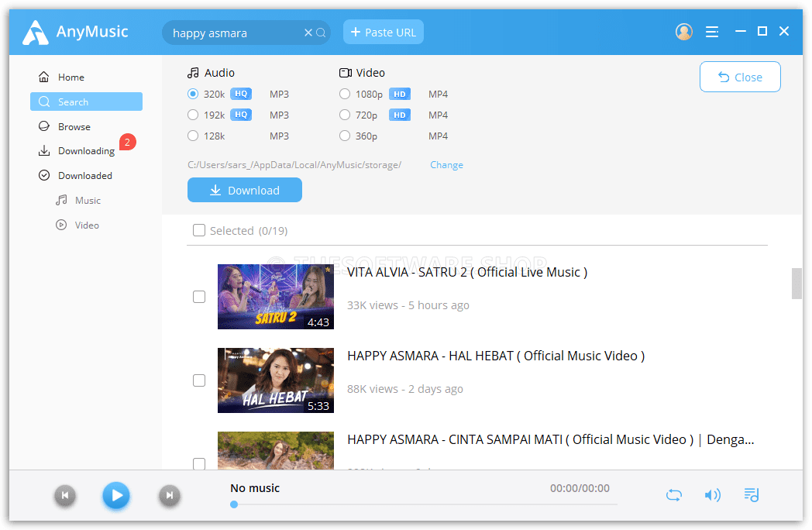This screenshot has height=530, width=812.
Task: Click the HAPPY ASMARA - HAL HEBAT title
Action: [x=496, y=356]
